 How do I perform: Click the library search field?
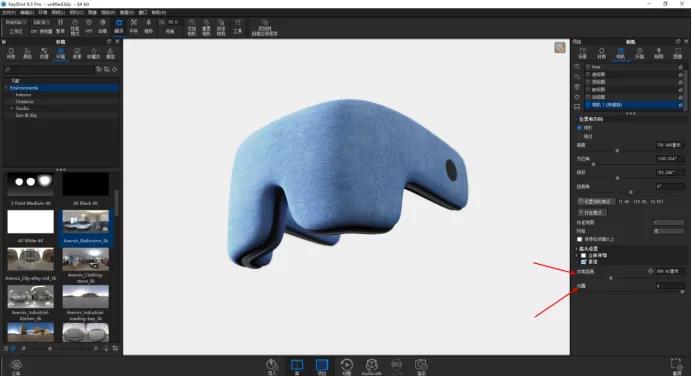(x=49, y=69)
